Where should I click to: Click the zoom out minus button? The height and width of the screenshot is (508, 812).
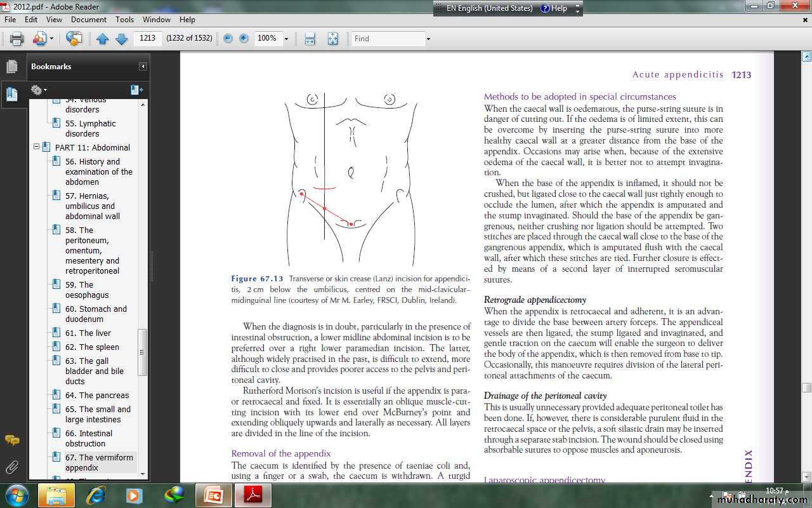tap(228, 39)
